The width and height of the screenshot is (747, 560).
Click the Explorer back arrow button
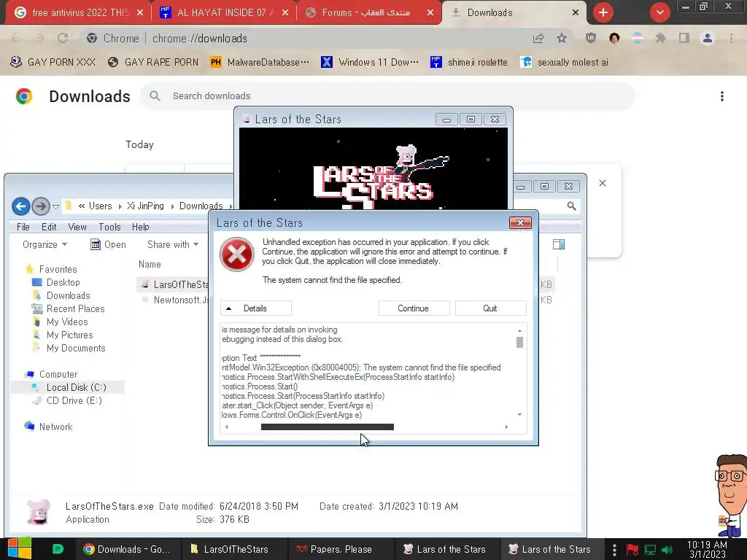(21, 206)
